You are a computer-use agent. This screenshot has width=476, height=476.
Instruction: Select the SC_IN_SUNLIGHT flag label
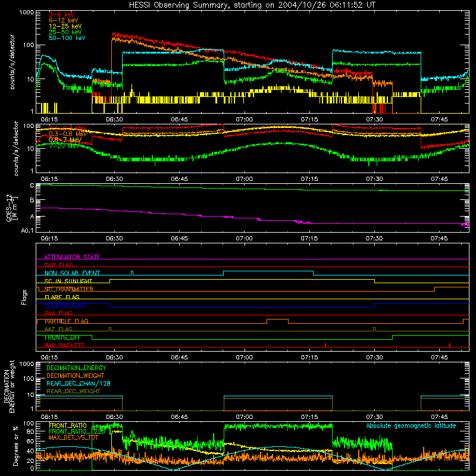[x=68, y=281]
